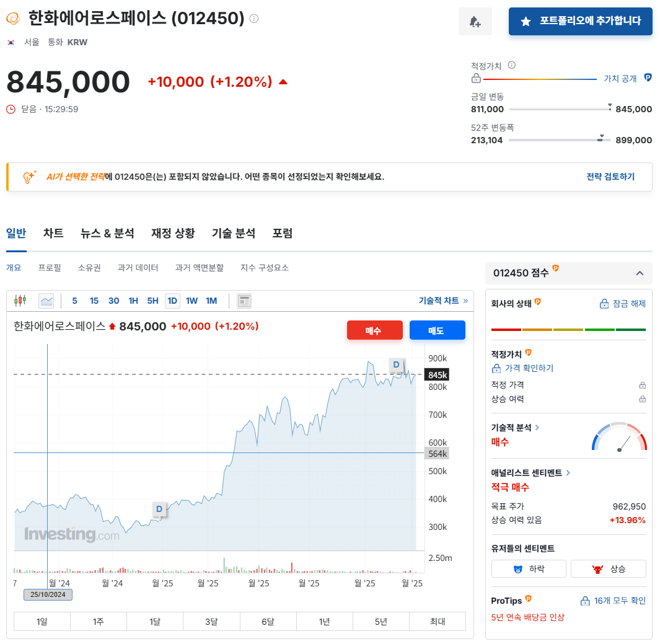This screenshot has height=644, width=660.
Task: Click the info icon beside the stock name
Action: (x=254, y=19)
